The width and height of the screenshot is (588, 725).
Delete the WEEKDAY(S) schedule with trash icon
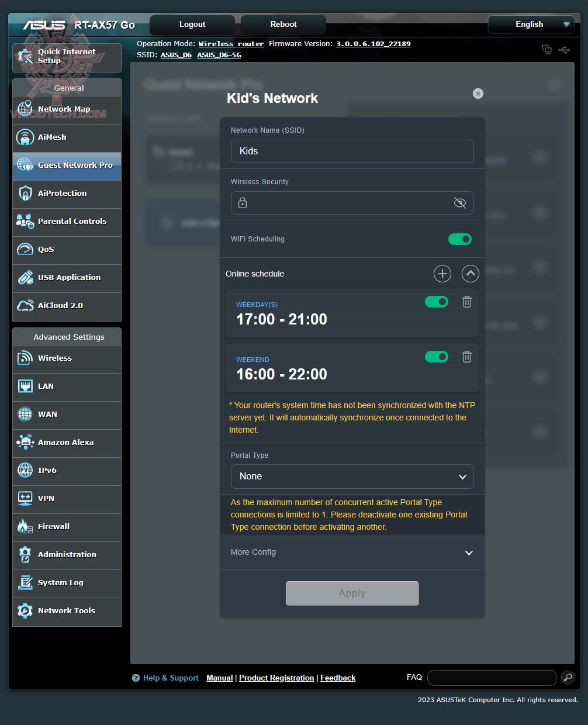pos(466,302)
